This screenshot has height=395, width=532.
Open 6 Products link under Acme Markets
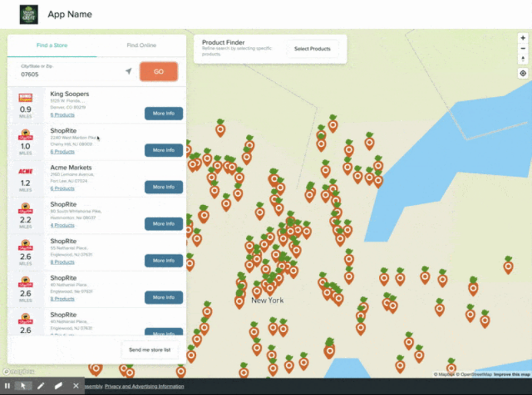pos(62,189)
